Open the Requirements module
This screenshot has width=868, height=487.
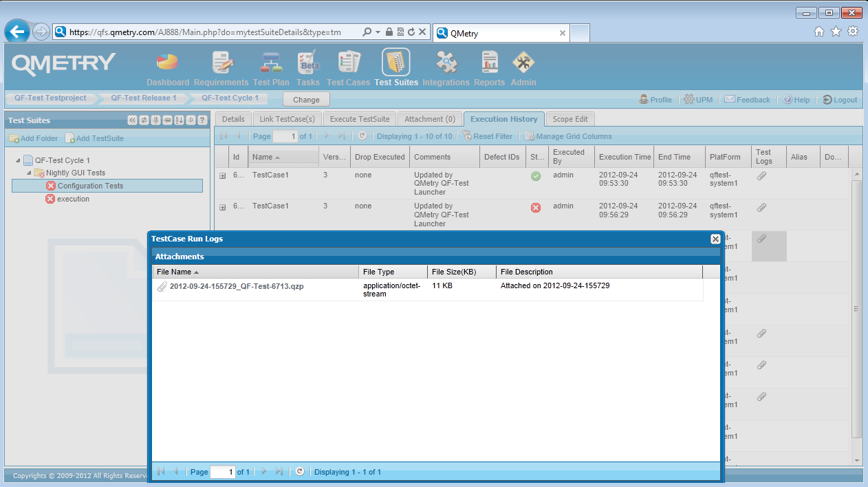pos(221,69)
